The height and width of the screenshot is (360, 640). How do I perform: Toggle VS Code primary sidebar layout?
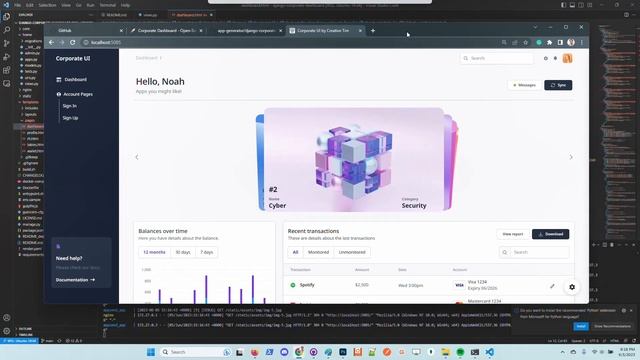click(563, 5)
